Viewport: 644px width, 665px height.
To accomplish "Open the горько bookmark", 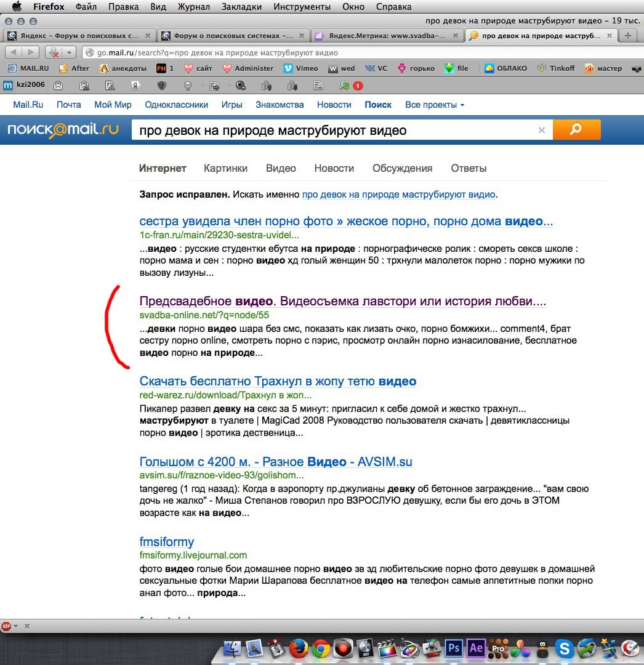I will pyautogui.click(x=416, y=68).
